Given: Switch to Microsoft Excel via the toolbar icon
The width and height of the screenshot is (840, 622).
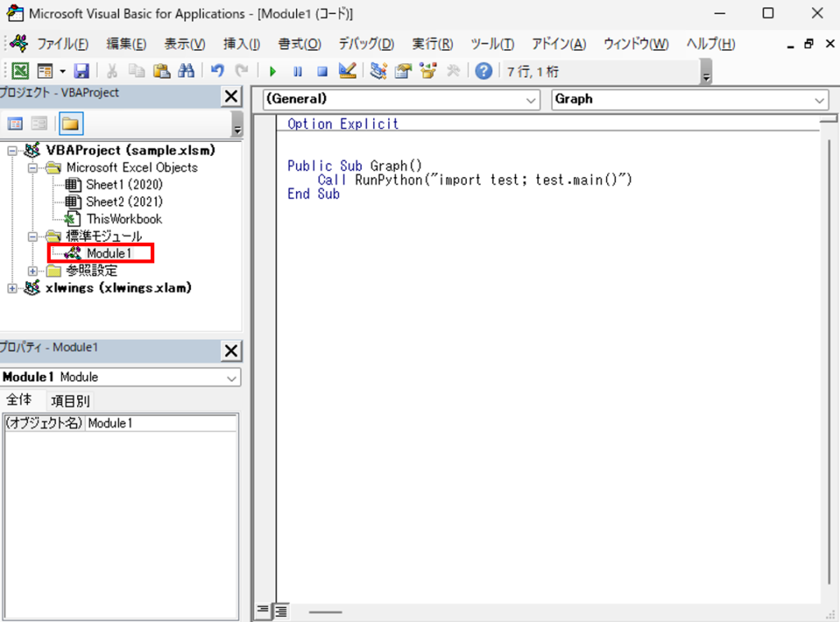Looking at the screenshot, I should (20, 71).
